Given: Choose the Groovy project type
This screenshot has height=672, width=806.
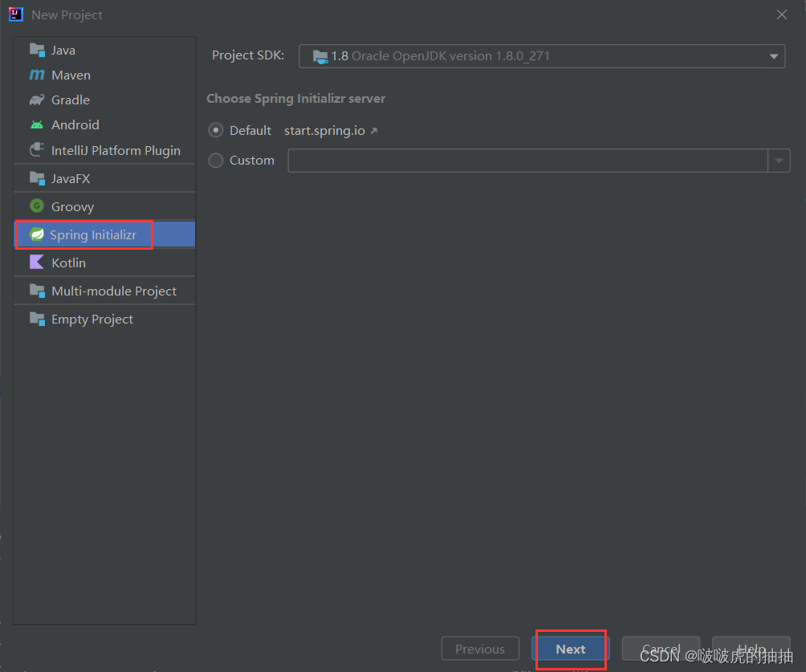Looking at the screenshot, I should 104,206.
